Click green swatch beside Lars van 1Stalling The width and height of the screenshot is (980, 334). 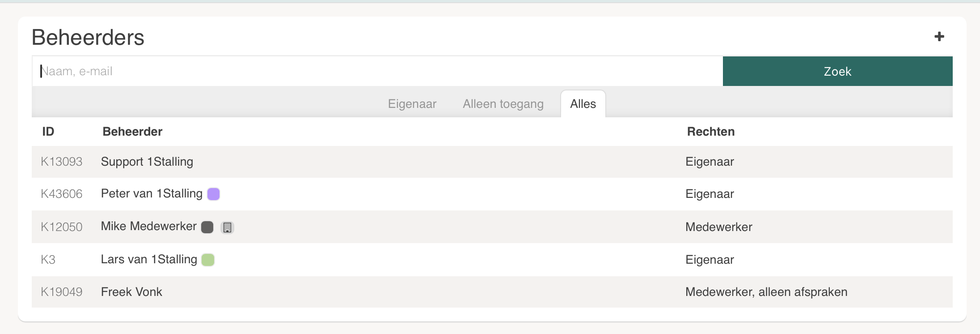(x=208, y=260)
